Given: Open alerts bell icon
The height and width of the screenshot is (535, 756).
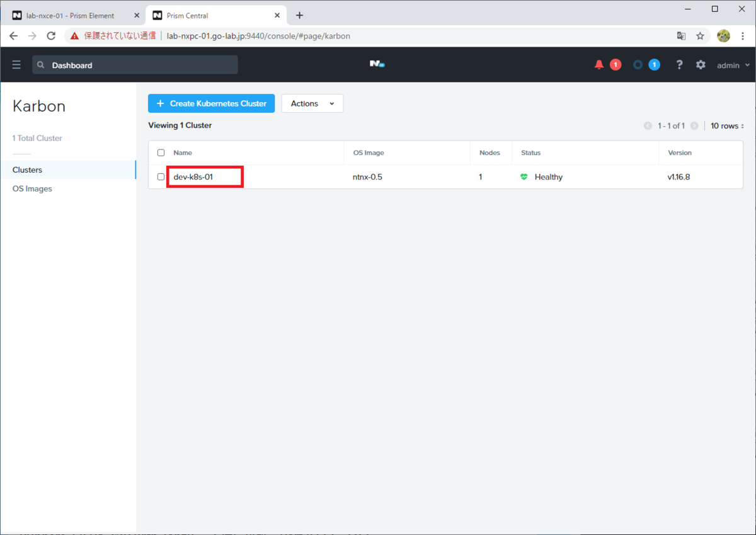Looking at the screenshot, I should click(599, 65).
